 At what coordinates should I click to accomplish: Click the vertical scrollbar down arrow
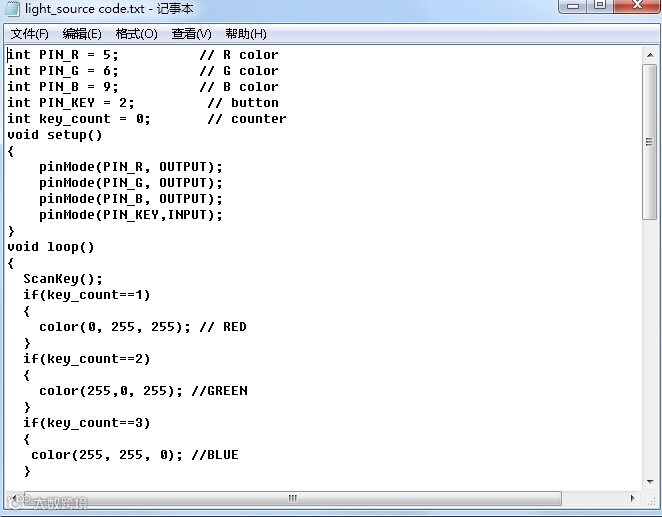coord(650,482)
